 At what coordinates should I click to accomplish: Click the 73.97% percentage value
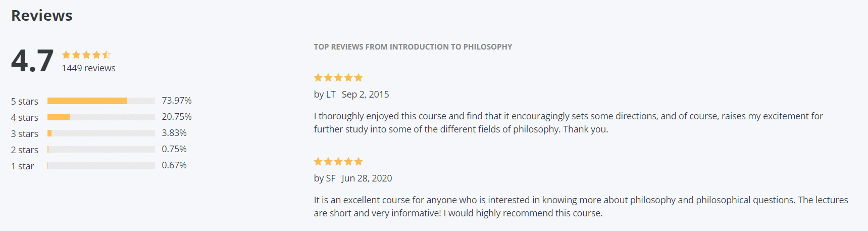(176, 100)
